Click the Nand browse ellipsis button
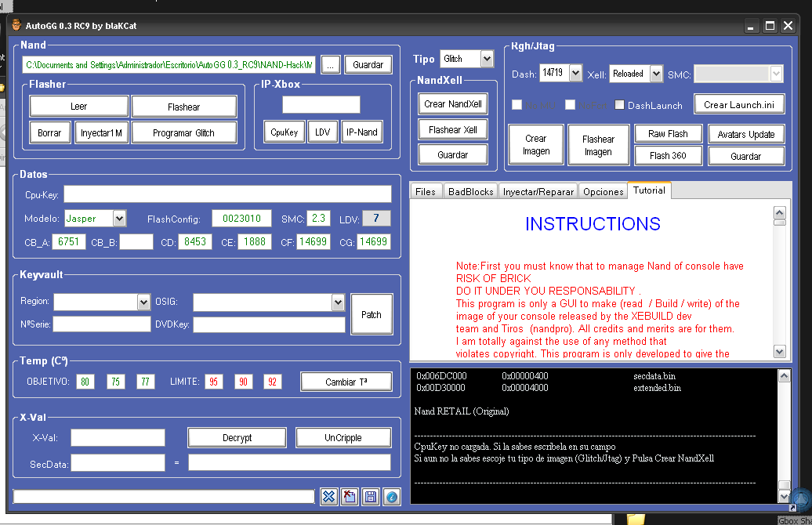Image resolution: width=812 pixels, height=525 pixels. [331, 65]
